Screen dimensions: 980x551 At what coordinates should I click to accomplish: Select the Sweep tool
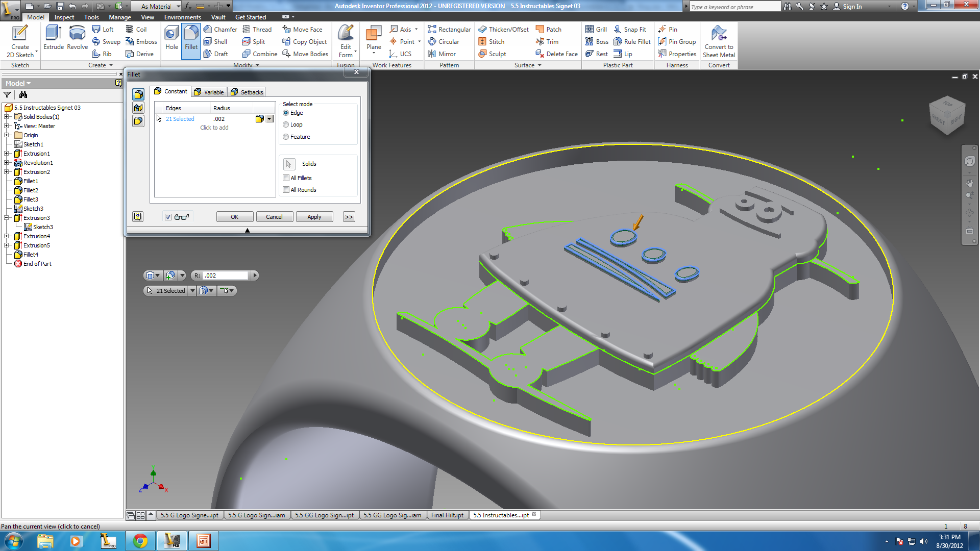[106, 41]
